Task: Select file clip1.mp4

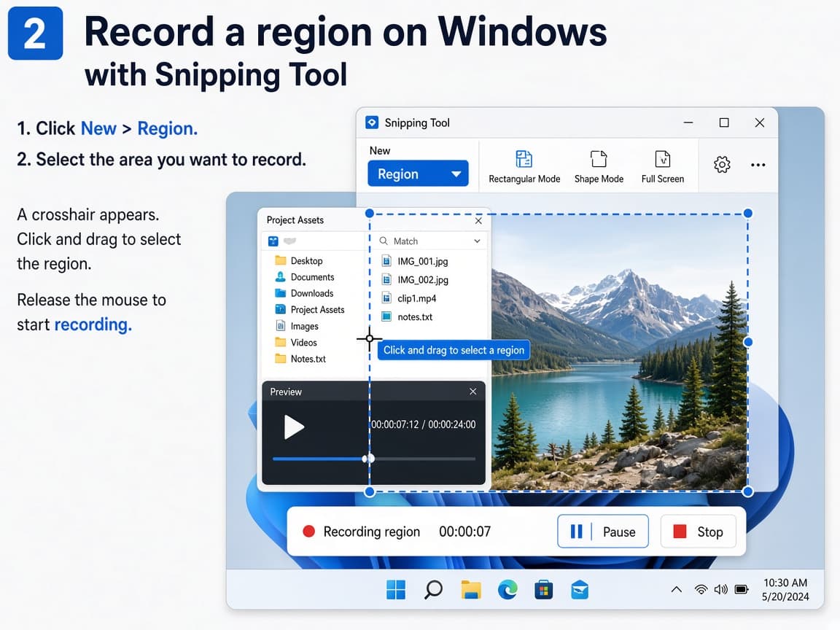Action: pyautogui.click(x=409, y=298)
